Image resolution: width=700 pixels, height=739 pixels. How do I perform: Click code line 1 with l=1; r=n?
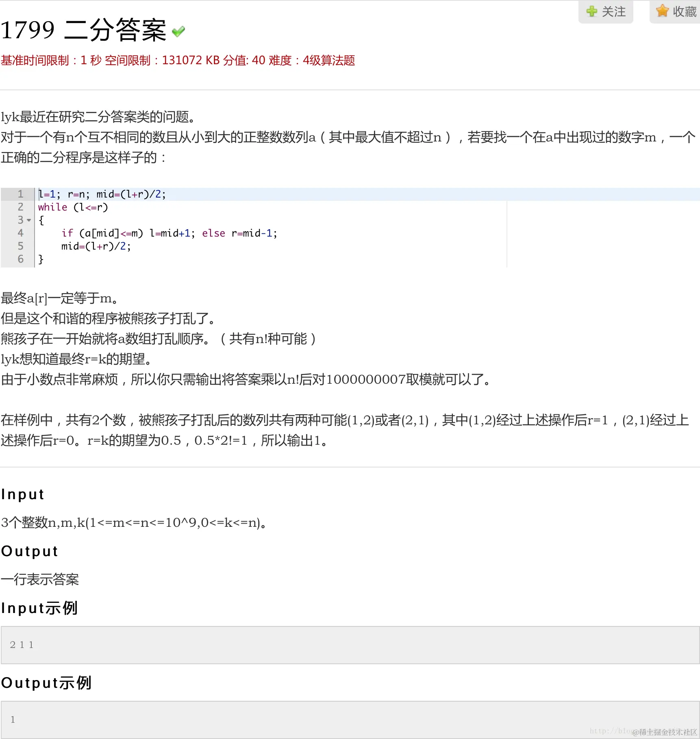tap(102, 194)
